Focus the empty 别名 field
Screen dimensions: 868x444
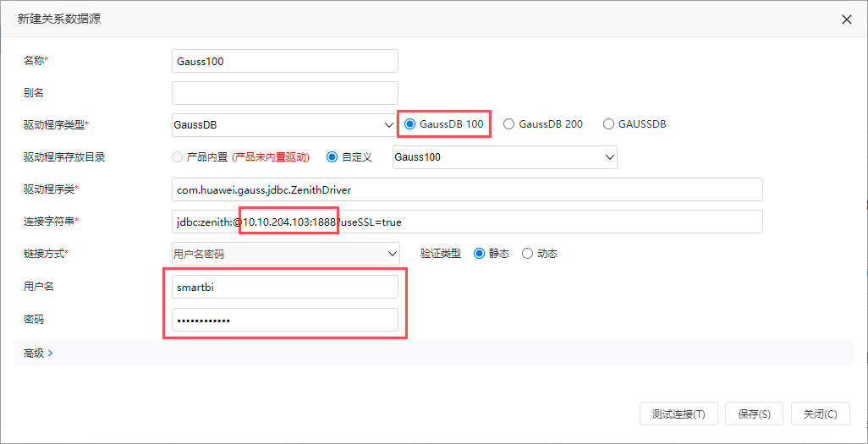(285, 93)
